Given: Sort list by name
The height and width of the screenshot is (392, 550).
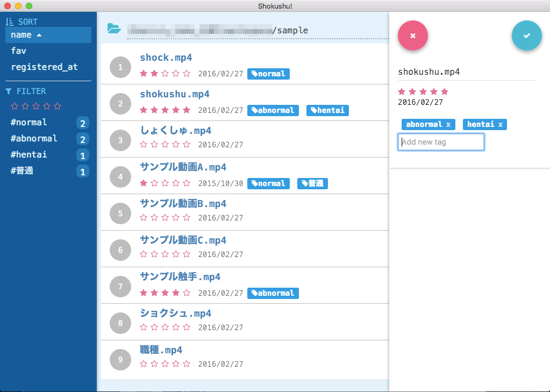Looking at the screenshot, I should point(48,35).
